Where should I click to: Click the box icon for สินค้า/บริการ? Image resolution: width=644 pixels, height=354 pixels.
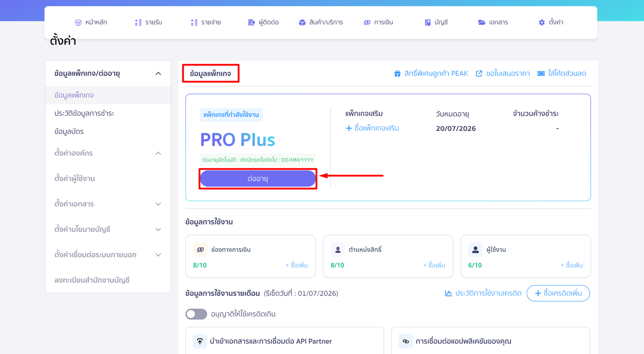302,22
